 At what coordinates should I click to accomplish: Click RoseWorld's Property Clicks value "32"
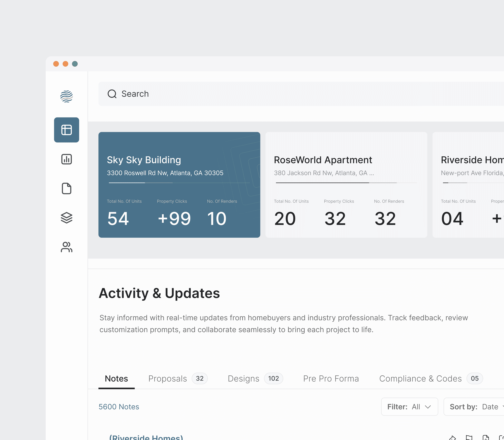335,219
